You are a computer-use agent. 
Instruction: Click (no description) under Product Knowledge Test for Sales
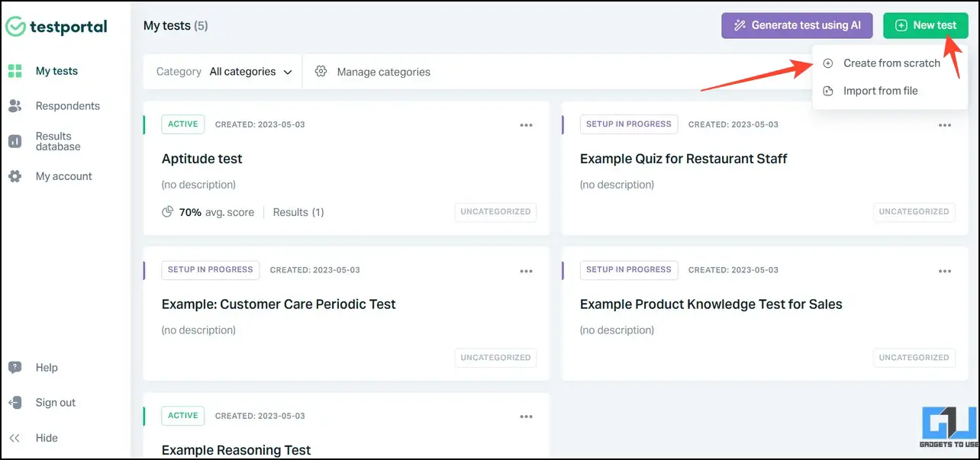(617, 330)
